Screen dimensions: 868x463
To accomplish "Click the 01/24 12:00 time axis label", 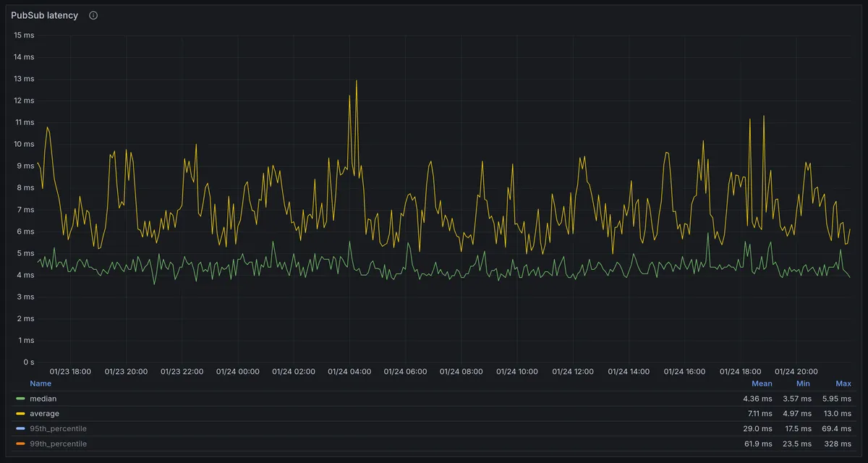I will (x=573, y=372).
